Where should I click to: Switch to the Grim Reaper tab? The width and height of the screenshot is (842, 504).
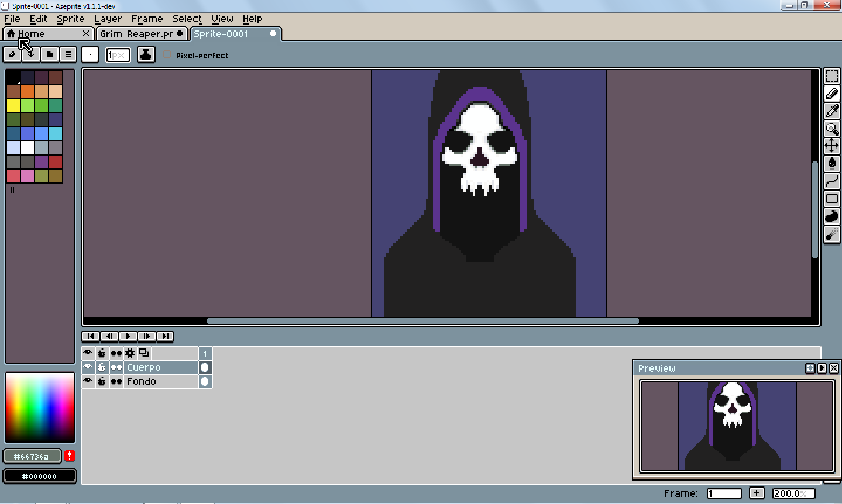pos(142,34)
